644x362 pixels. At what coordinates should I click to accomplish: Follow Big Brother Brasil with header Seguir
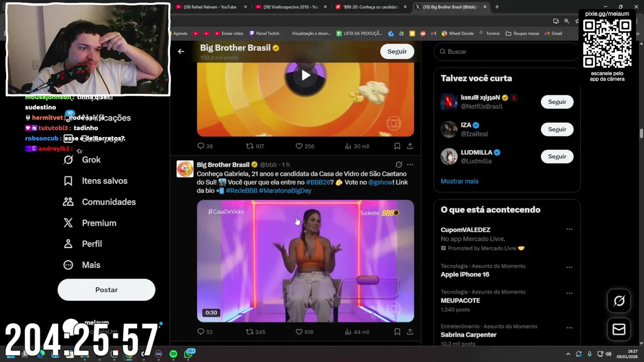pyautogui.click(x=397, y=51)
